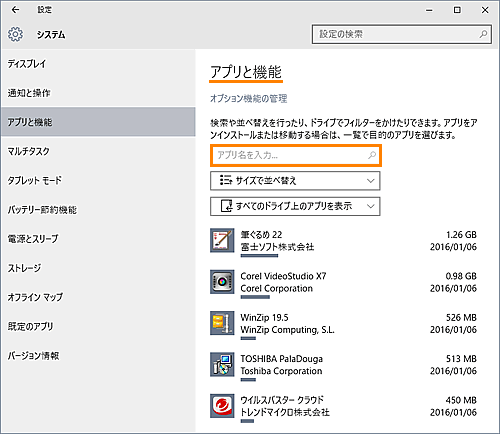
Task: Close the Settings window
Action: (485, 10)
